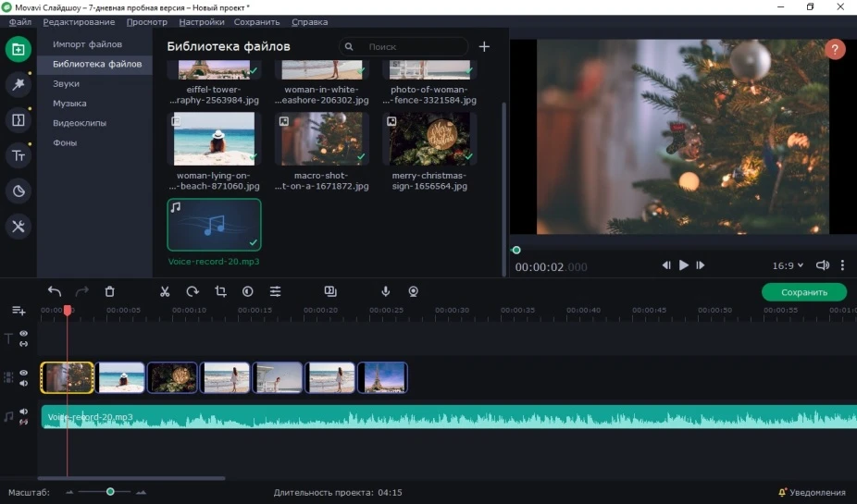The height and width of the screenshot is (504, 857).
Task: Click the crop tool in timeline toolbar
Action: 220,291
